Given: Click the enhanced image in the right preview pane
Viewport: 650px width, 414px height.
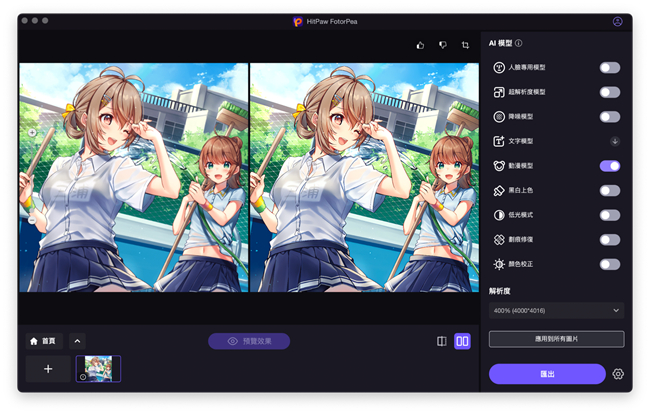Looking at the screenshot, I should [364, 177].
